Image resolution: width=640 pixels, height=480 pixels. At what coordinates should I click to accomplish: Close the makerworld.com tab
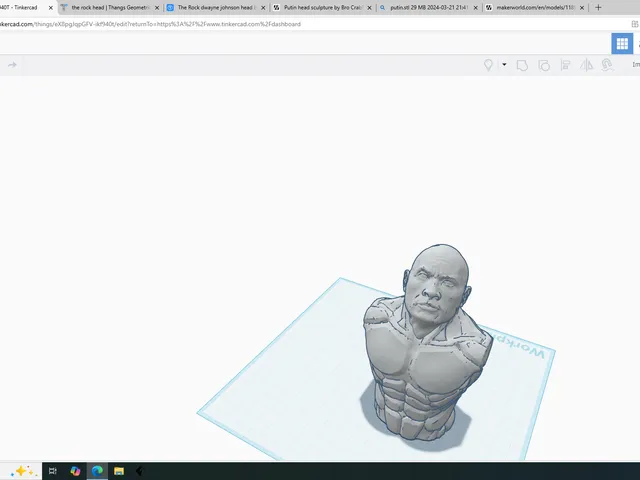click(x=582, y=8)
